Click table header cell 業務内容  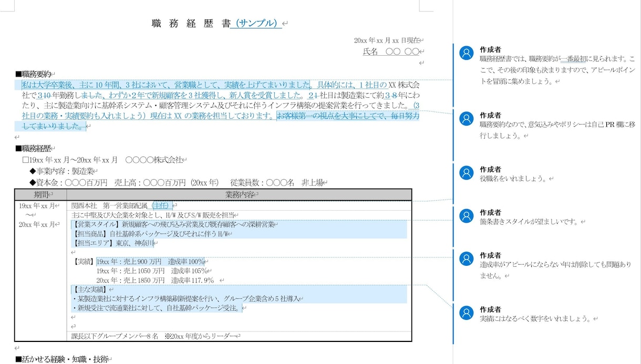[239, 195]
